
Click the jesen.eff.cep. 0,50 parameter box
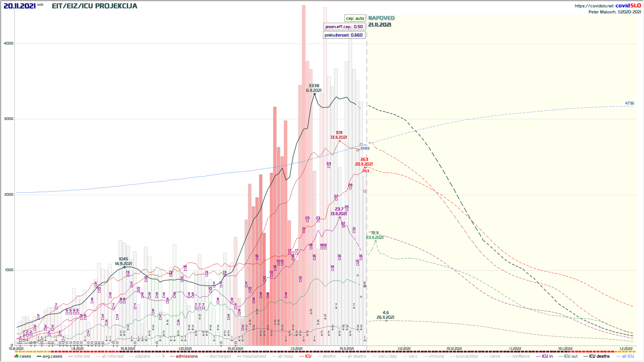click(344, 26)
